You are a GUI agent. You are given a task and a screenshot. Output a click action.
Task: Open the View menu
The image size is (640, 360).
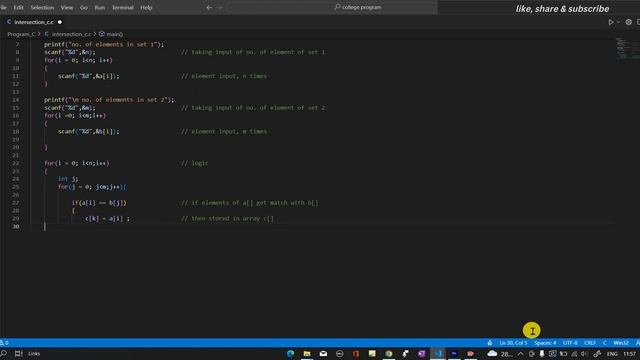click(x=67, y=7)
